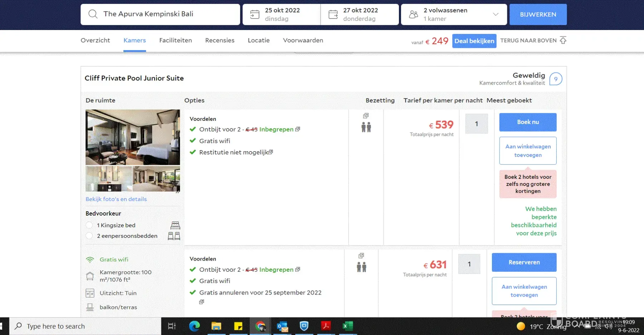This screenshot has height=335, width=644.
Task: Open the occupancy popup icon for €539 offer
Action: point(366,116)
